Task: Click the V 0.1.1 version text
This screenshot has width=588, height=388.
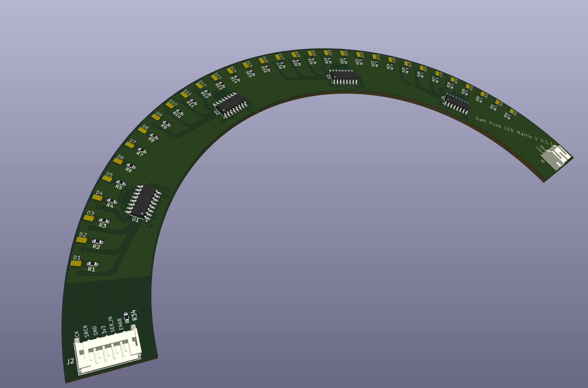Action: click(544, 140)
